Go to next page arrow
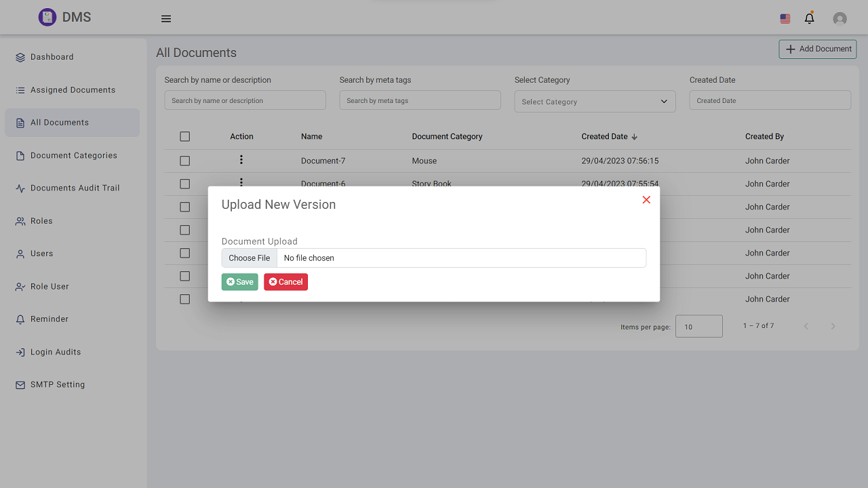Viewport: 868px width, 488px height. [x=833, y=327]
